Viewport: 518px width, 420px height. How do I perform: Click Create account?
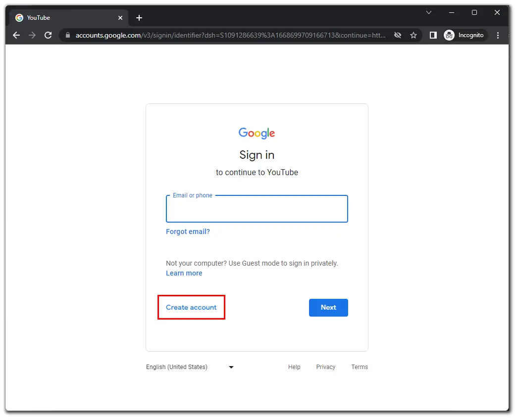click(191, 308)
